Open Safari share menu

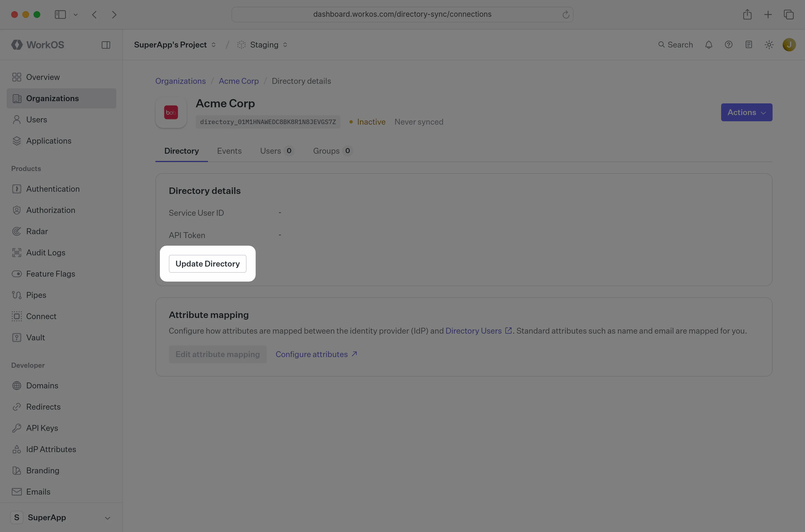747,14
